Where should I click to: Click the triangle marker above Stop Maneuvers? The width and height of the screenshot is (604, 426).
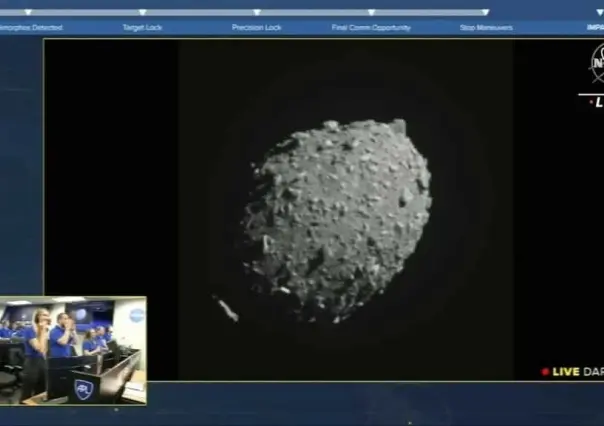point(486,12)
